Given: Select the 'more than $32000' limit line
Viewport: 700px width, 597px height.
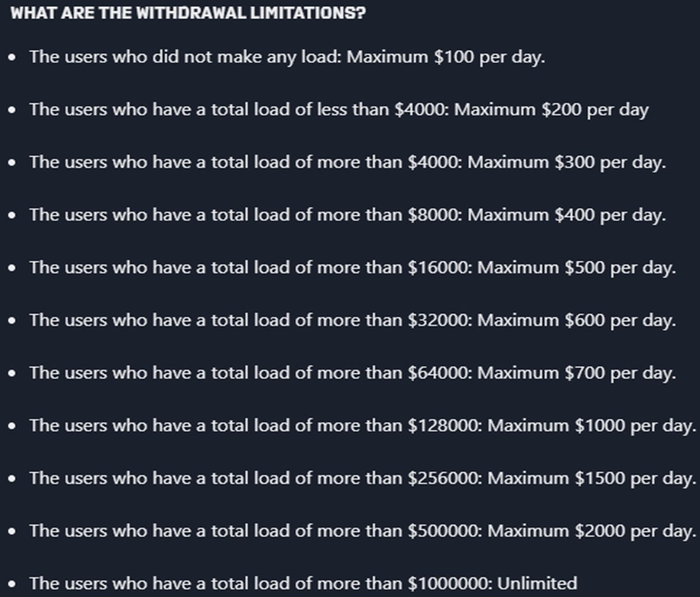Looking at the screenshot, I should (x=353, y=320).
